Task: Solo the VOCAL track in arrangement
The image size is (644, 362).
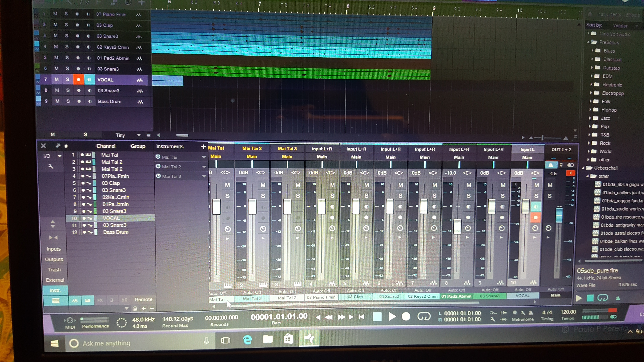Action: [x=68, y=79]
